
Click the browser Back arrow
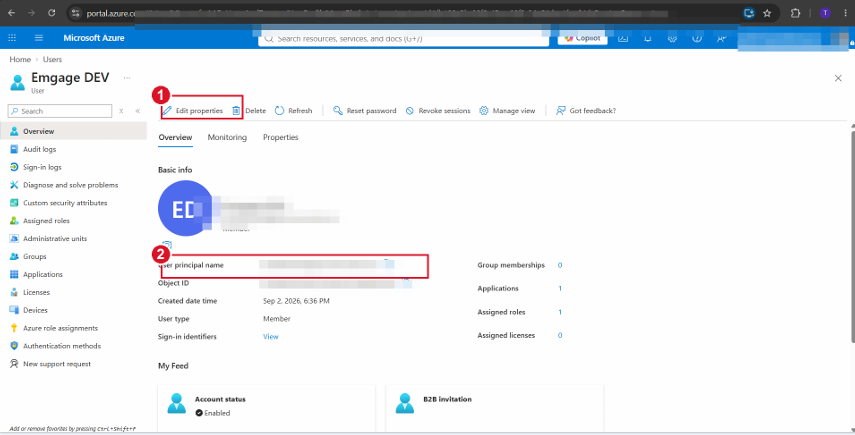click(x=11, y=13)
